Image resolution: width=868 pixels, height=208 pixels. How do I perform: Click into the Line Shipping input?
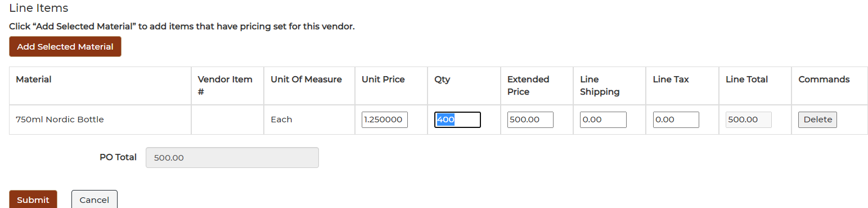[x=603, y=120]
